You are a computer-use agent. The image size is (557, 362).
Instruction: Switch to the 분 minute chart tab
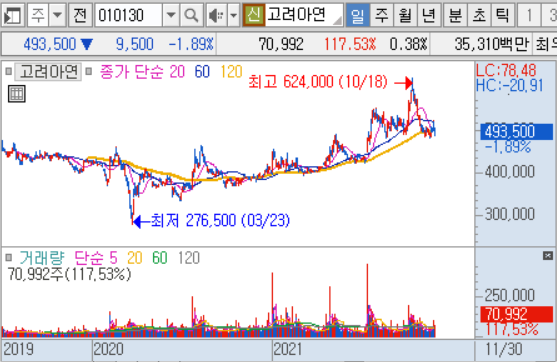click(x=455, y=15)
